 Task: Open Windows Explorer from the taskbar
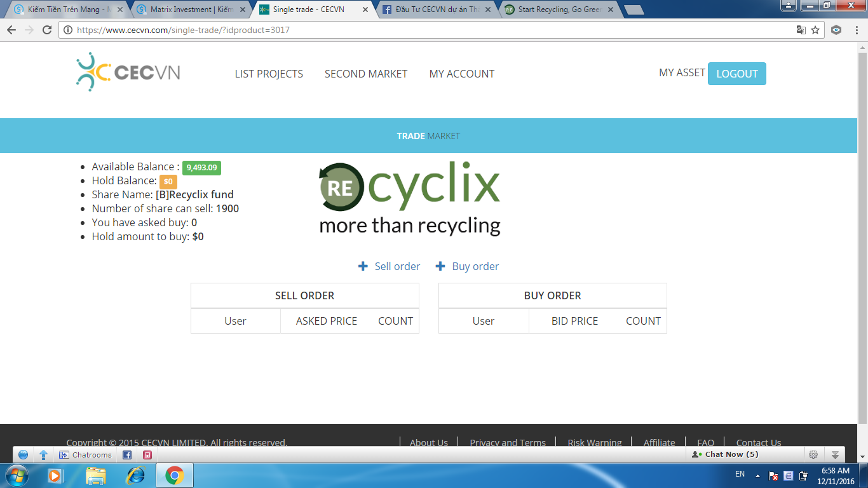(96, 475)
